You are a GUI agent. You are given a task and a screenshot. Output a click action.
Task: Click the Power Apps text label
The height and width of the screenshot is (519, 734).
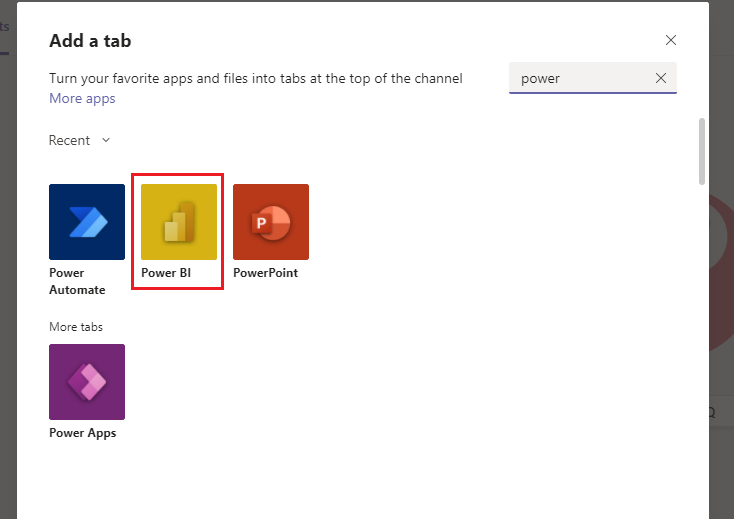click(x=82, y=433)
